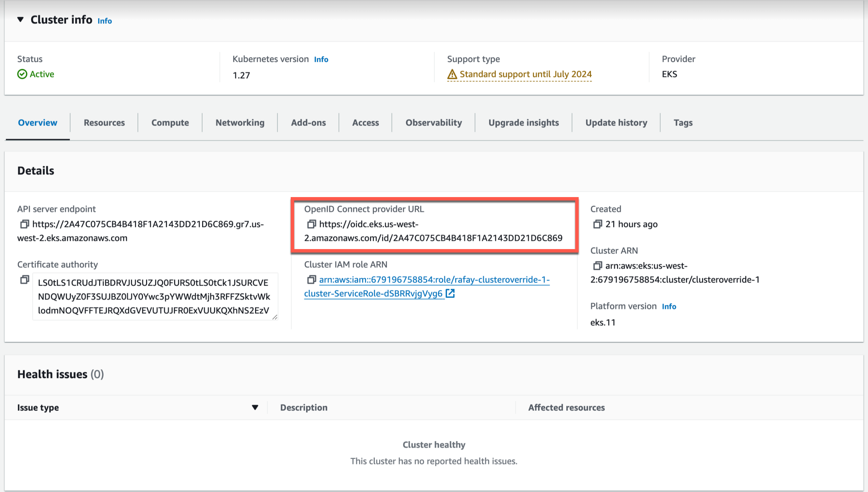The width and height of the screenshot is (868, 492).
Task: Click the Cluster ARN text value
Action: pos(675,272)
